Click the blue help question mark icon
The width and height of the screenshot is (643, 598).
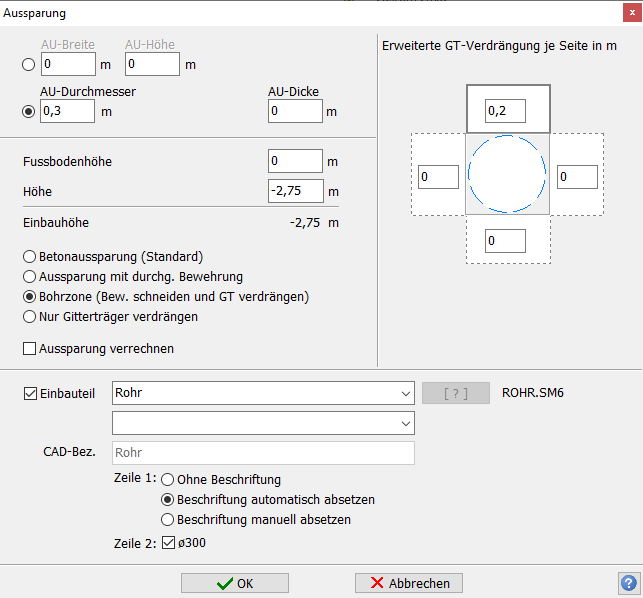click(x=628, y=583)
